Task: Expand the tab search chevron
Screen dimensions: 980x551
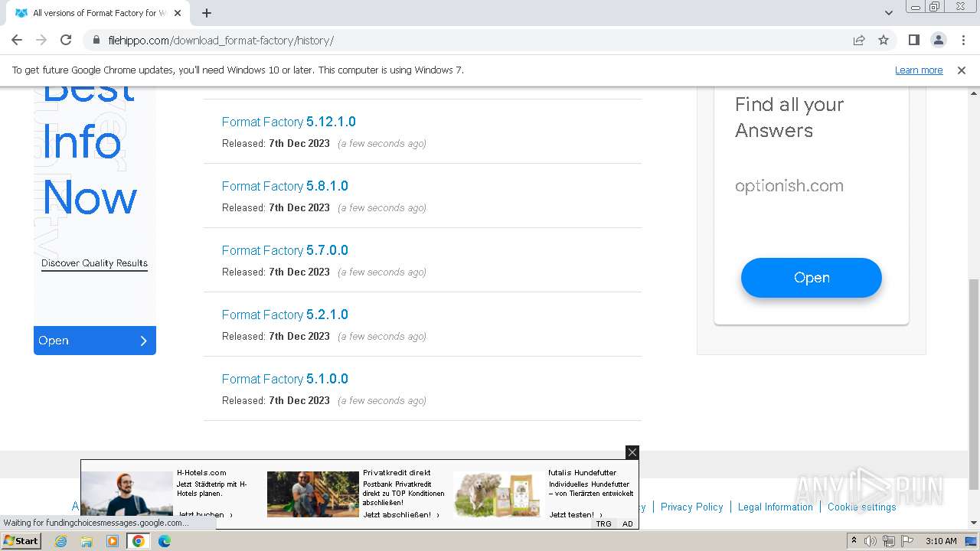Action: [888, 13]
